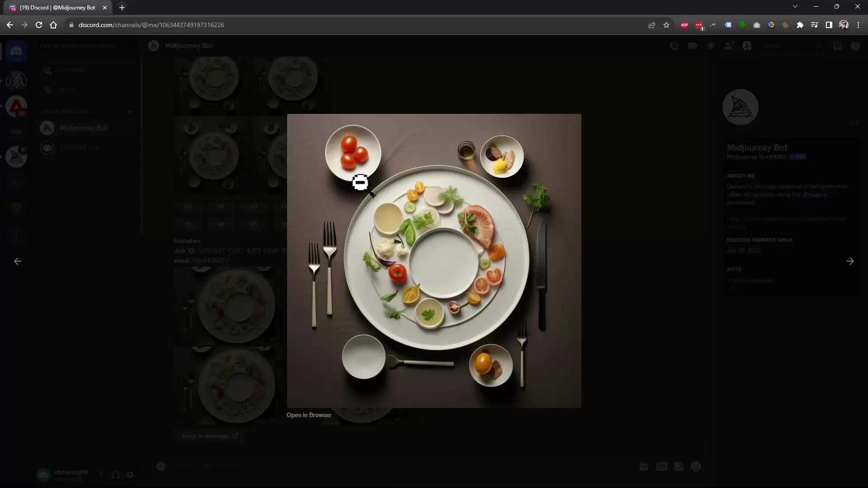This screenshot has width=868, height=488.
Task: Open the green download extension icon
Action: click(742, 25)
